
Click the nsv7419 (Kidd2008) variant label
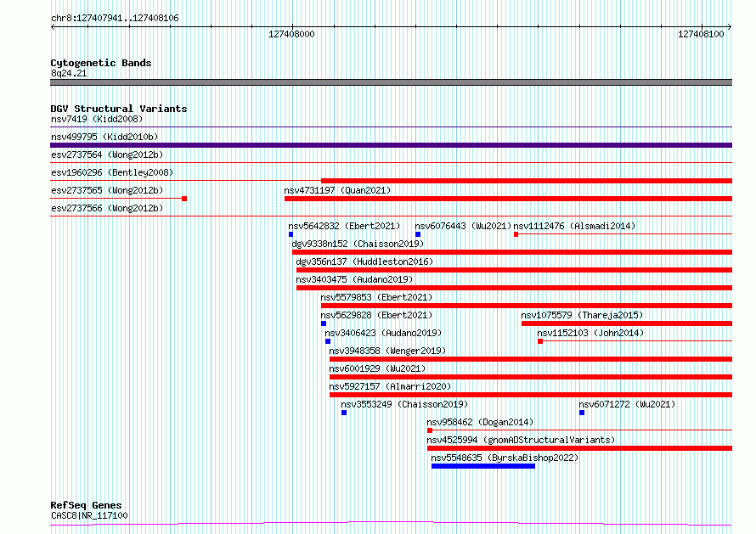(x=97, y=119)
